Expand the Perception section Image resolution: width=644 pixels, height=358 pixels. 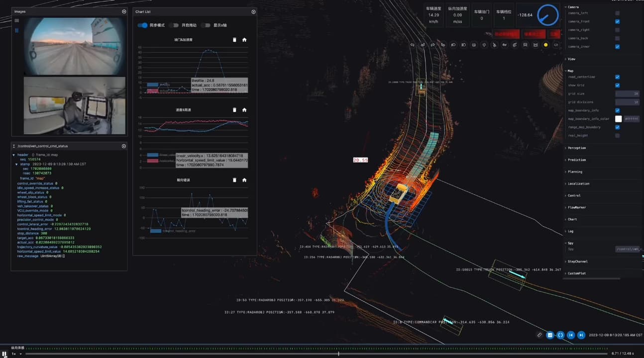coord(576,148)
